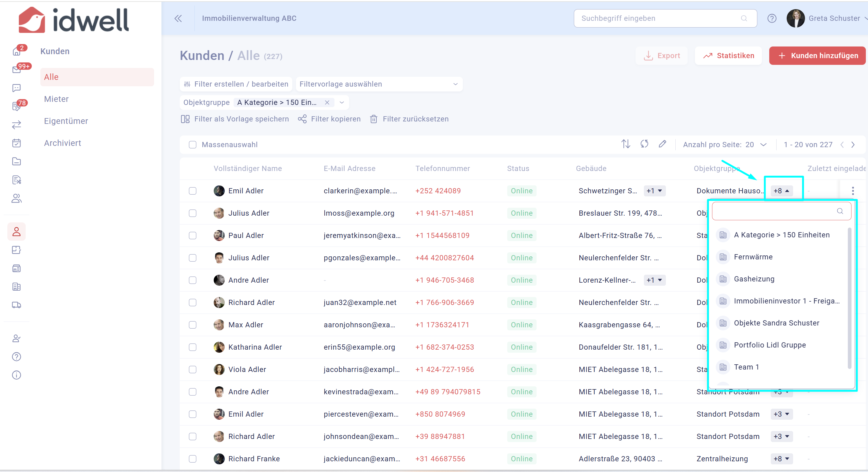
Task: Open the dashboard home icon in sidebar
Action: (16, 51)
